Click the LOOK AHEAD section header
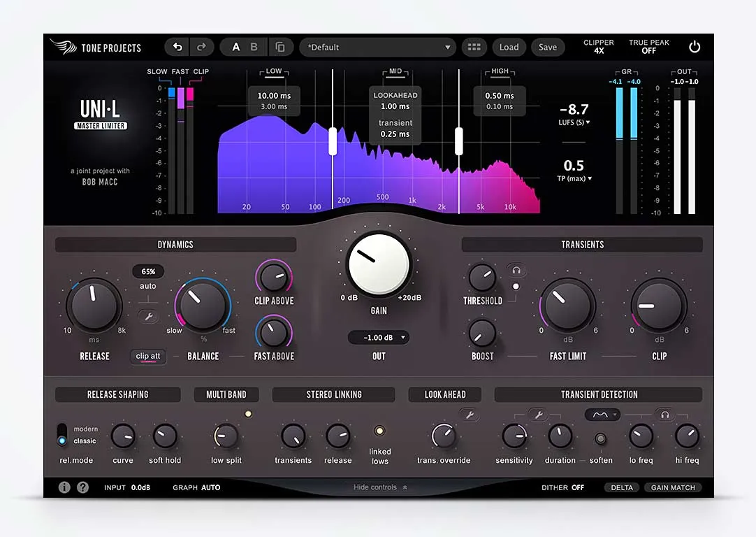Image resolution: width=756 pixels, height=537 pixels. (x=445, y=394)
